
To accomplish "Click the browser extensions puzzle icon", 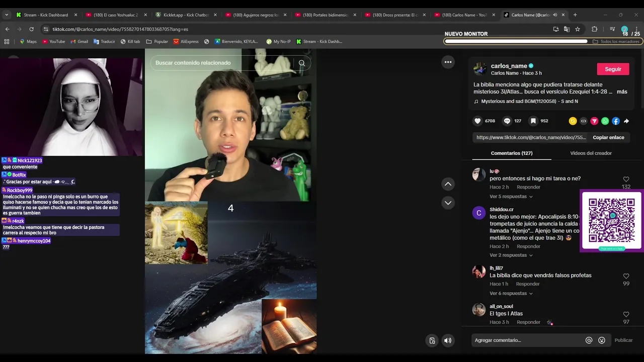I will [x=594, y=29].
